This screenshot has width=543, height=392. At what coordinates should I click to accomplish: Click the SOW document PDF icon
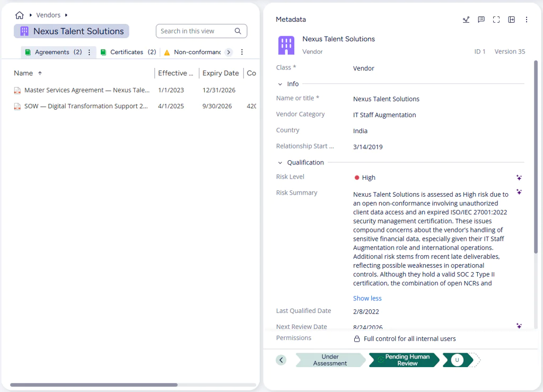17,106
